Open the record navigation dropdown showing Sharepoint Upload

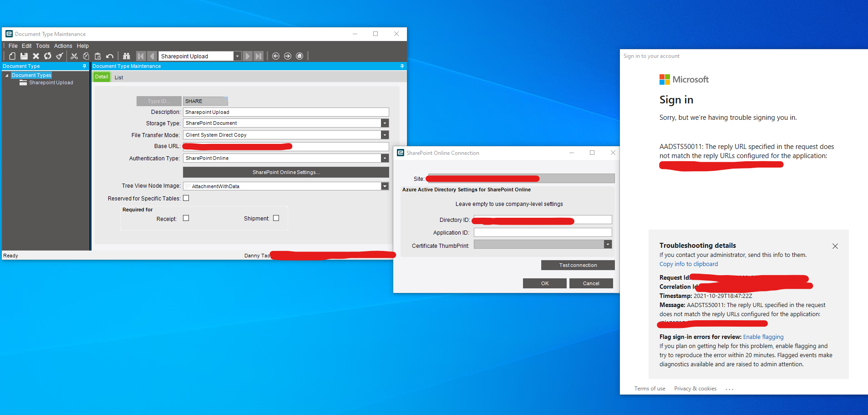(237, 56)
